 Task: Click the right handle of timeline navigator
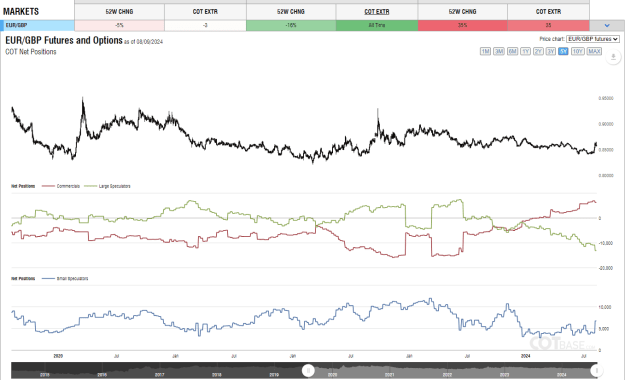coord(596,370)
